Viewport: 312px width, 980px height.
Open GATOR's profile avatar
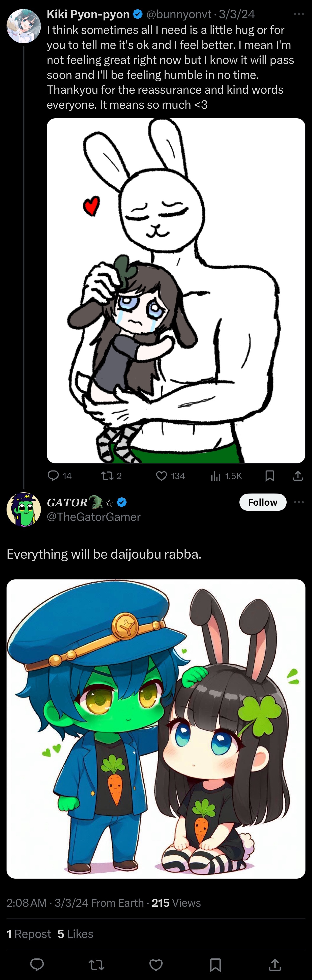click(23, 509)
